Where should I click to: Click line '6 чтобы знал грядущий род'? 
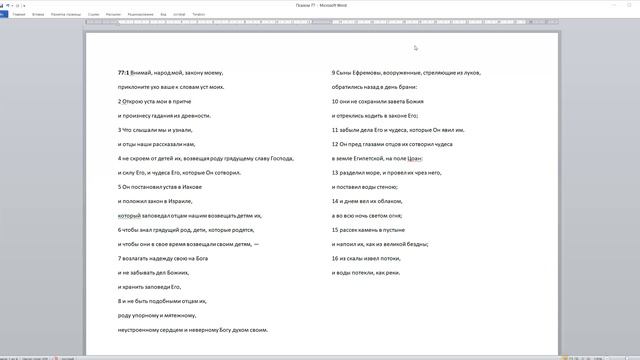pyautogui.click(x=186, y=230)
